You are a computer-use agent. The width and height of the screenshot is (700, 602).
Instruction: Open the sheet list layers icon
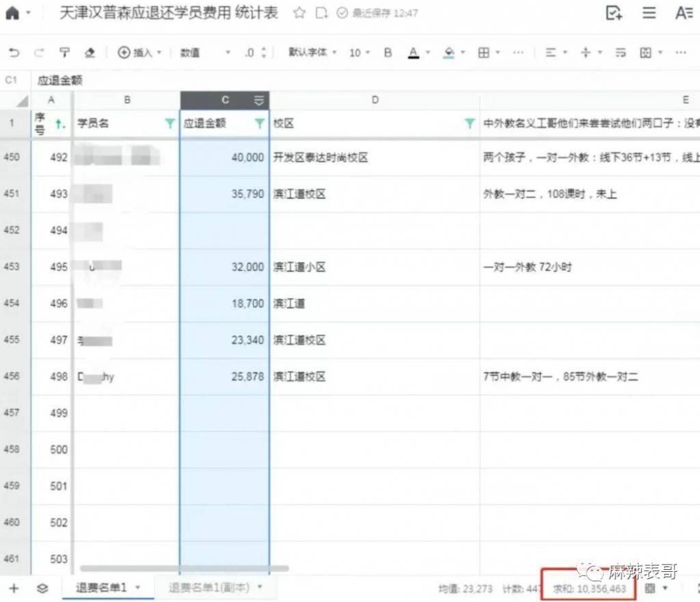tap(42, 588)
